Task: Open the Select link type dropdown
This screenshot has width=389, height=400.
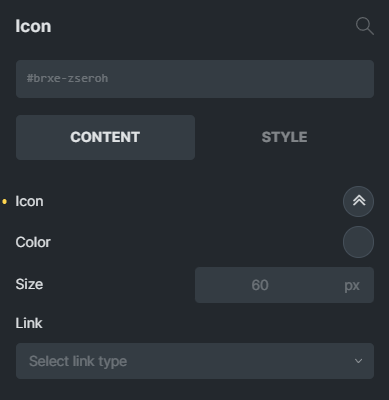Action: (195, 361)
